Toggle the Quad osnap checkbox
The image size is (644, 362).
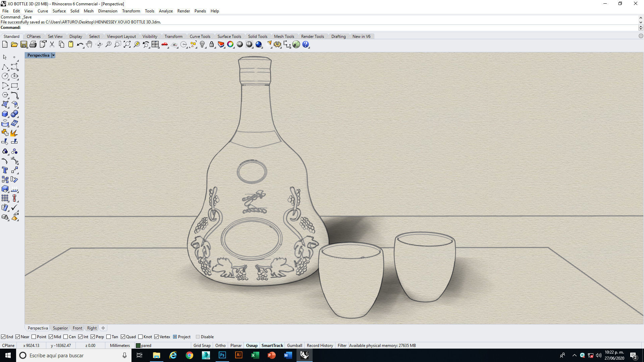123,337
